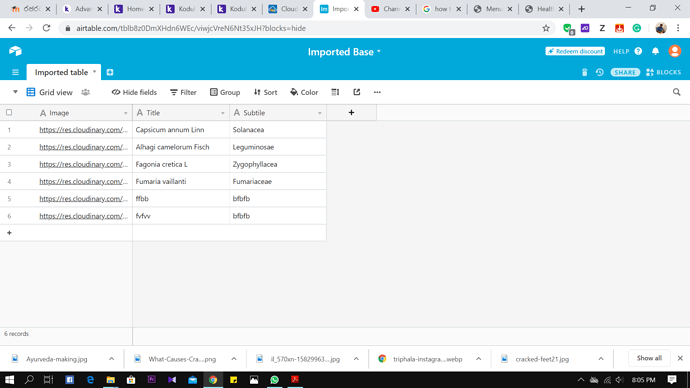Open a new browser tab
Image resolution: width=690 pixels, height=388 pixels.
click(x=581, y=9)
